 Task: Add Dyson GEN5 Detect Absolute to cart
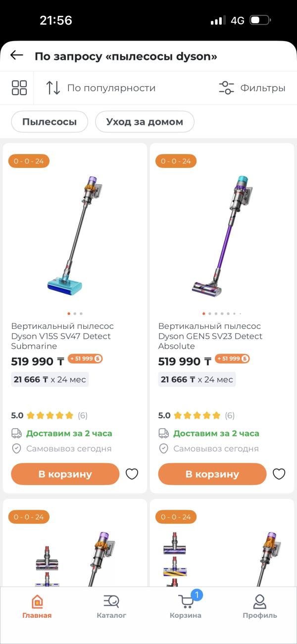click(212, 474)
